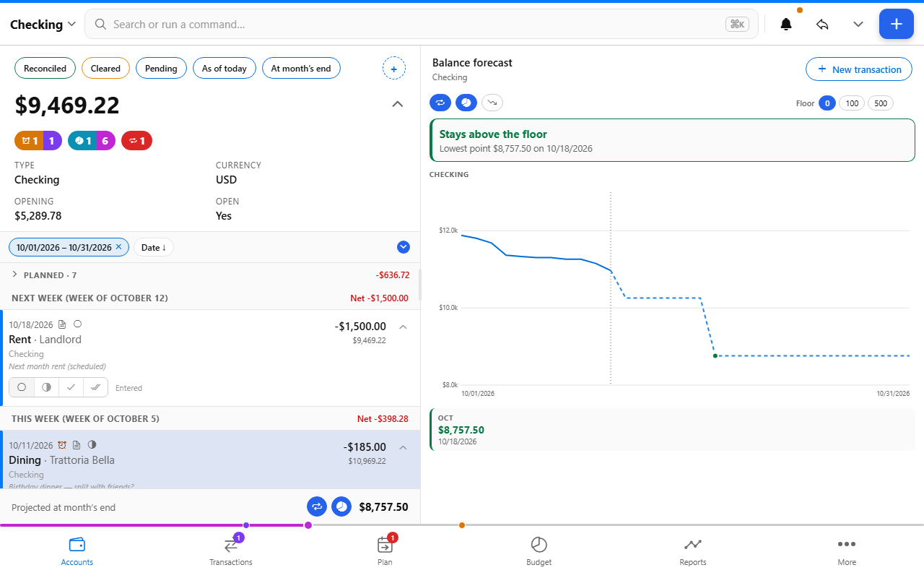
Task: Click the blue plus add button top right
Action: [896, 24]
